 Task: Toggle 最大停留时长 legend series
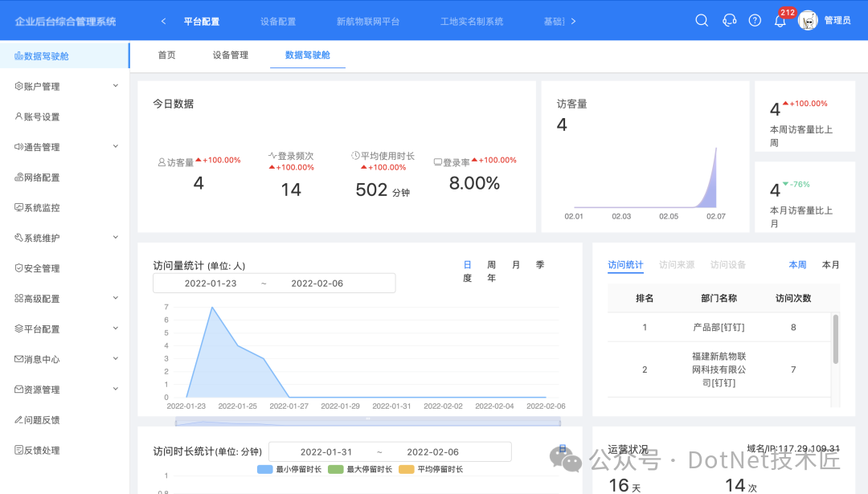[x=360, y=469]
